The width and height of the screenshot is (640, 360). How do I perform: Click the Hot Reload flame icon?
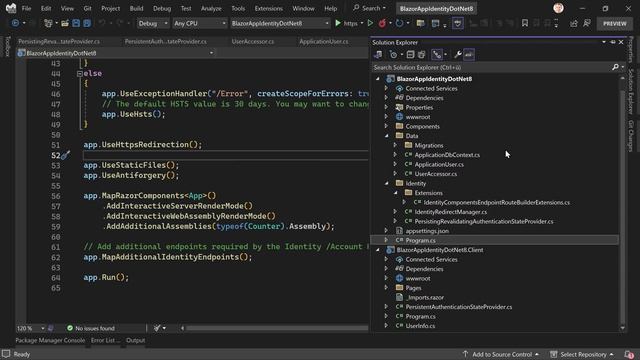point(382,23)
